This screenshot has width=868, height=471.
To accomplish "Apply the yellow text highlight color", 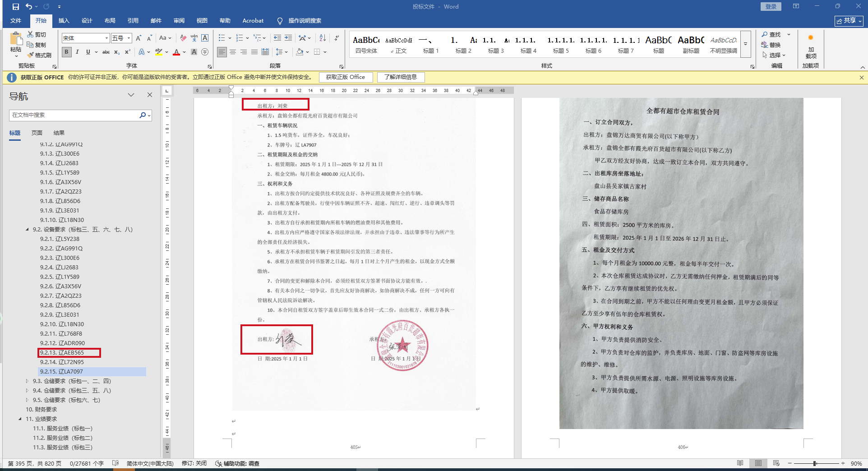I will tap(159, 52).
